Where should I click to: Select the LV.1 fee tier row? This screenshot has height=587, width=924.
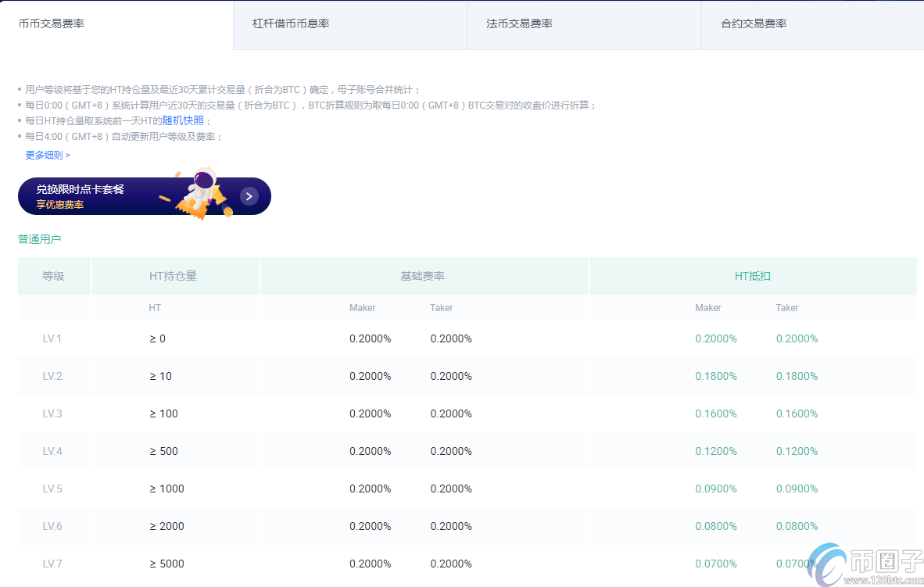pyautogui.click(x=313, y=338)
